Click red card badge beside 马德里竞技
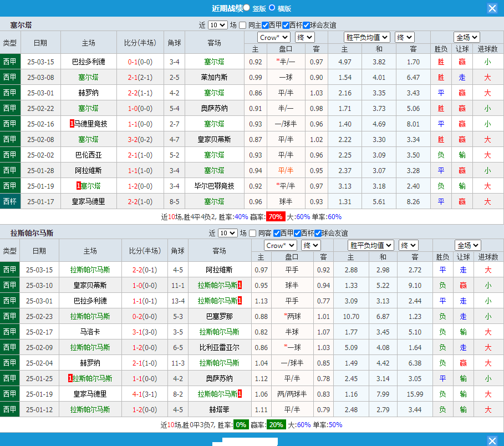This screenshot has width=504, height=446. [x=72, y=124]
